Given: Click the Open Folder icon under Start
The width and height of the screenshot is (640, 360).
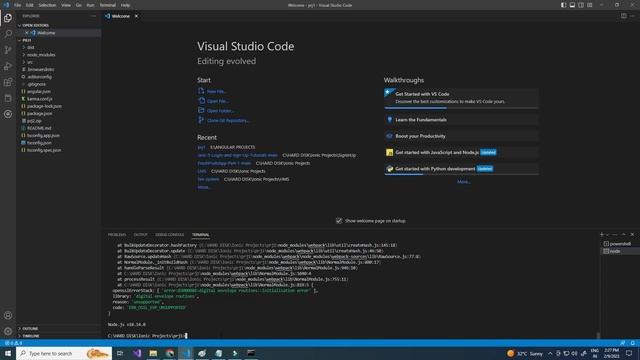Looking at the screenshot, I should (201, 110).
